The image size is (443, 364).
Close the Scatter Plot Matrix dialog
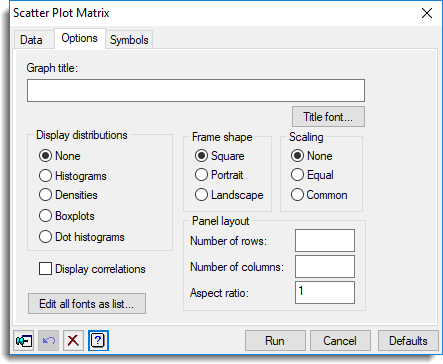click(427, 13)
